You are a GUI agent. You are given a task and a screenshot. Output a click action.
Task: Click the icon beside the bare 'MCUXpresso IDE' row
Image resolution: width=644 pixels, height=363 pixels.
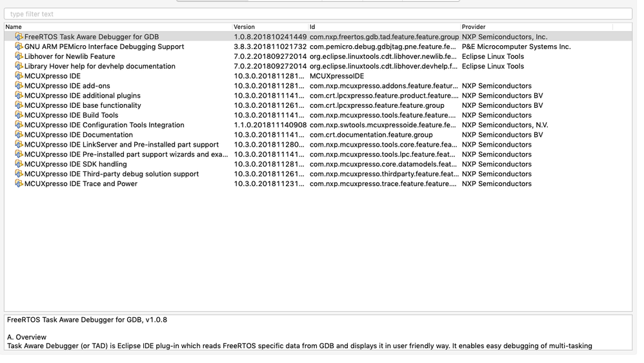19,76
